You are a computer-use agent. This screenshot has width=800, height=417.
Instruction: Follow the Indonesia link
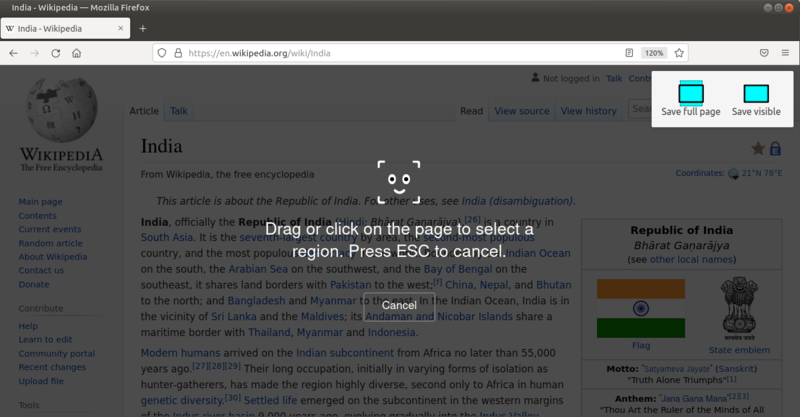point(391,332)
